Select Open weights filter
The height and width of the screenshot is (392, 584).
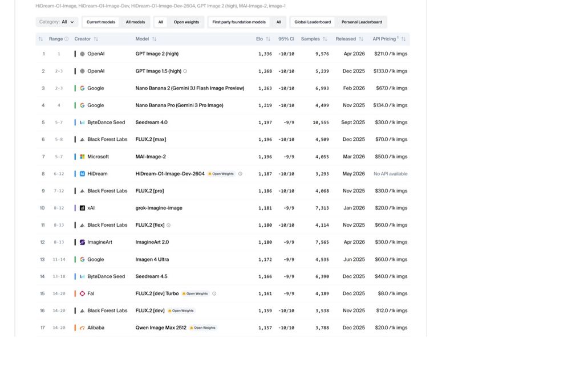coord(186,22)
